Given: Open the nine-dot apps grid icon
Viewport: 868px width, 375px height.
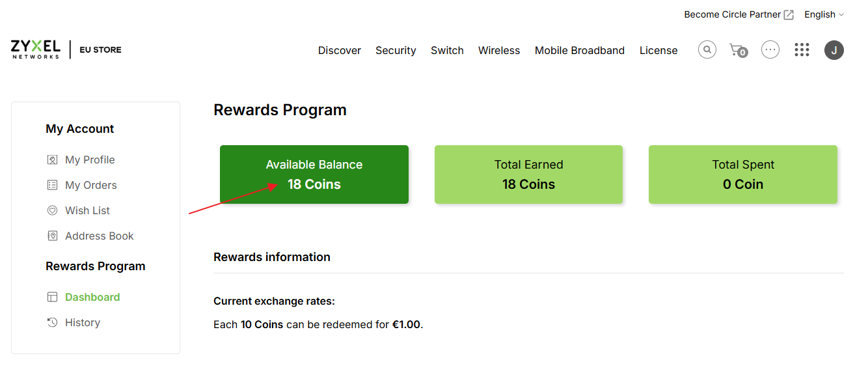Looking at the screenshot, I should (802, 50).
